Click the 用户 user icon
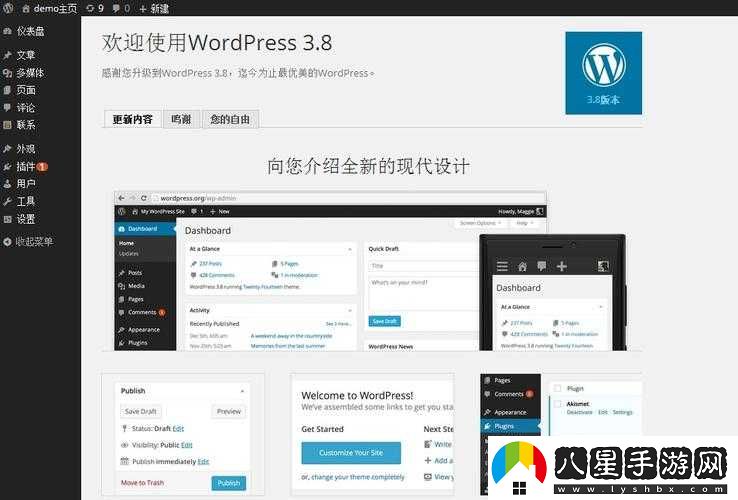 point(8,184)
